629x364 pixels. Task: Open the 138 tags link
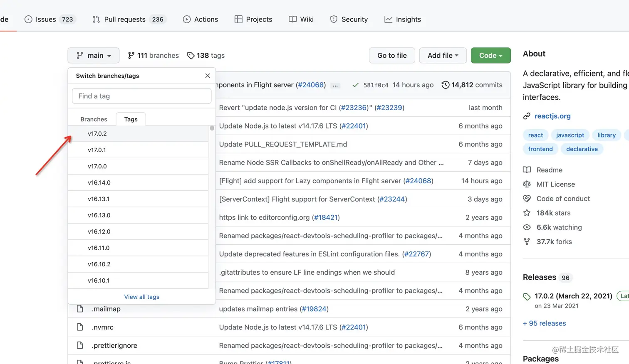206,55
